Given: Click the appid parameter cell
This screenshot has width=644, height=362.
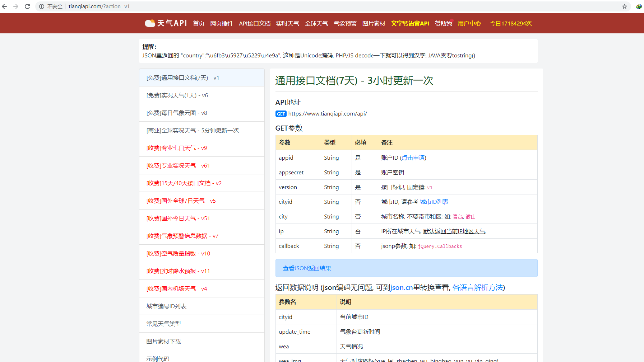Looking at the screenshot, I should tap(298, 158).
